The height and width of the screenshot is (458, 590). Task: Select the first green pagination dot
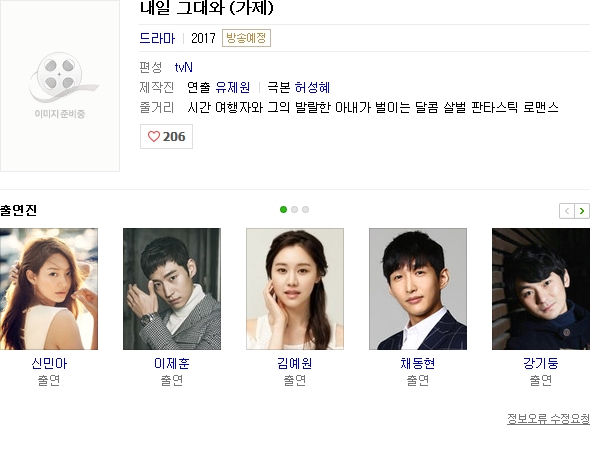(283, 210)
